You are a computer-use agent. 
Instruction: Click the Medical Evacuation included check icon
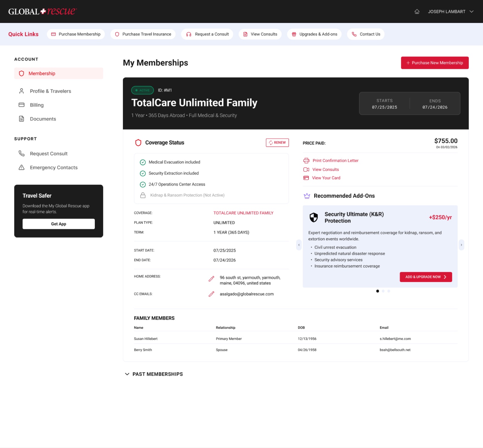143,162
